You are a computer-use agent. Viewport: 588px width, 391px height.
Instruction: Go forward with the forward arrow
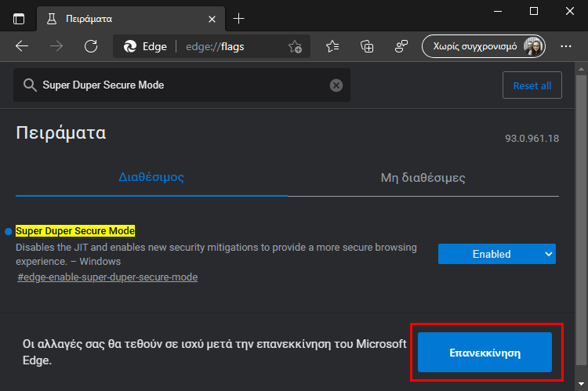(x=56, y=46)
